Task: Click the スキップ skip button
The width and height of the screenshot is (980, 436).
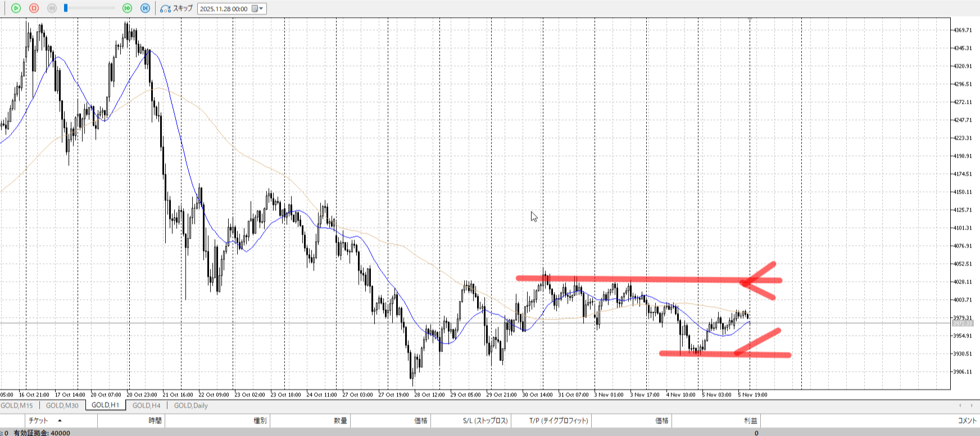Action: [176, 8]
